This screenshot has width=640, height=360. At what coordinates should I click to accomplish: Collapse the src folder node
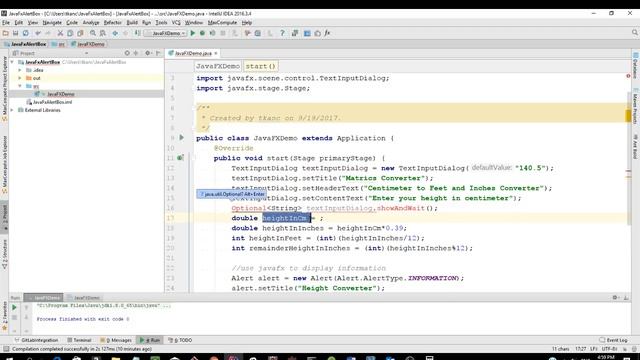(x=20, y=86)
